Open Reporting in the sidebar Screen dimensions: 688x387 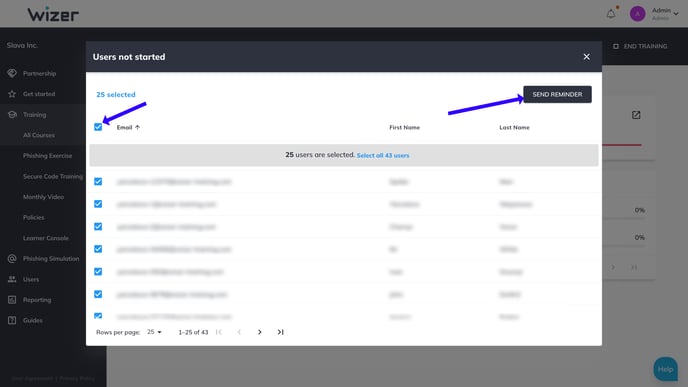(37, 300)
